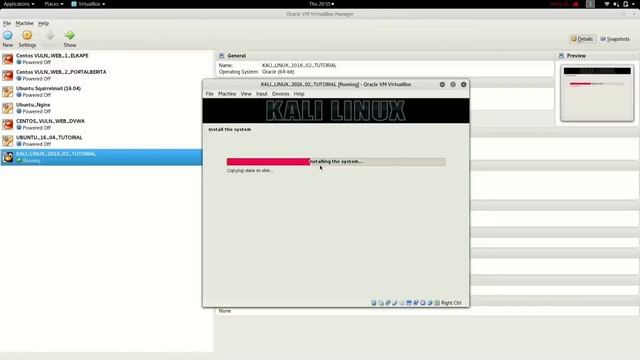Click the VM preview thumbnail
The image size is (640, 360).
597,93
